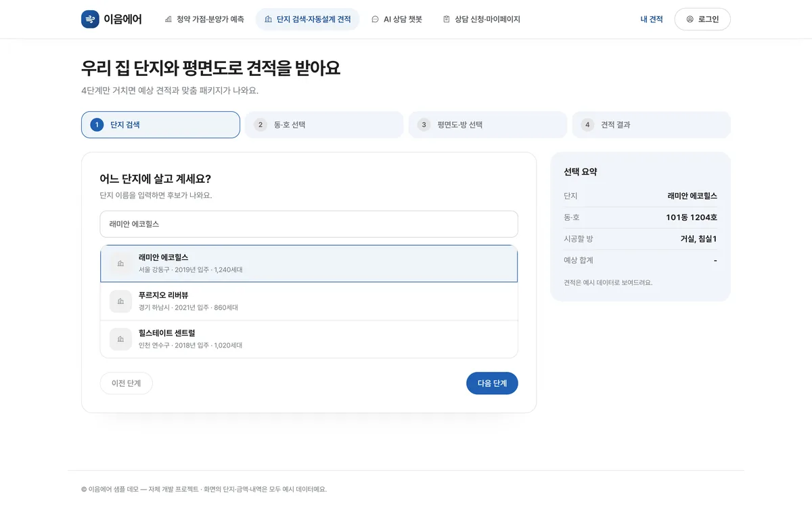Screen dimensions: 812x508
Task: Click the building icon of 래미안 에코힐스 result
Action: coord(121,263)
